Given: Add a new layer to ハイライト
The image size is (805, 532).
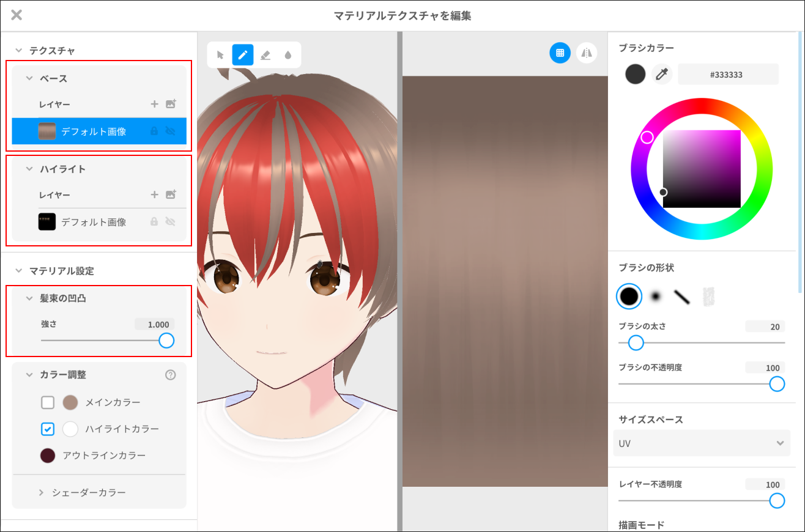Looking at the screenshot, I should [154, 194].
